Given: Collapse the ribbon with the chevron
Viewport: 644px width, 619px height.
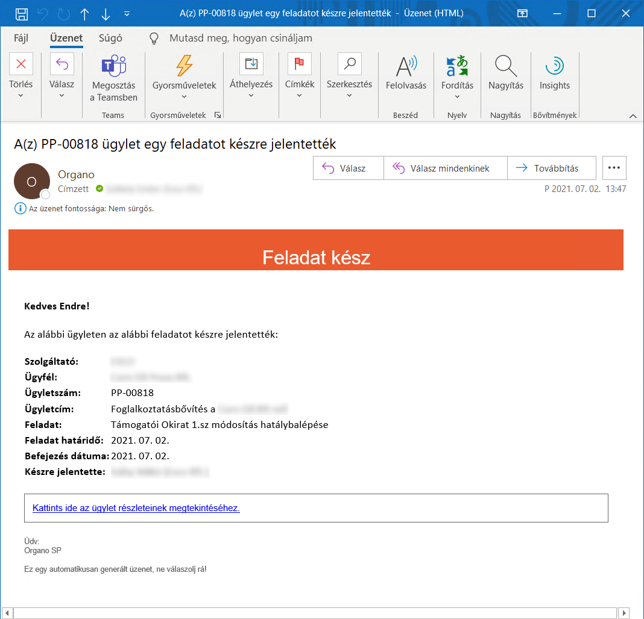Looking at the screenshot, I should (632, 116).
